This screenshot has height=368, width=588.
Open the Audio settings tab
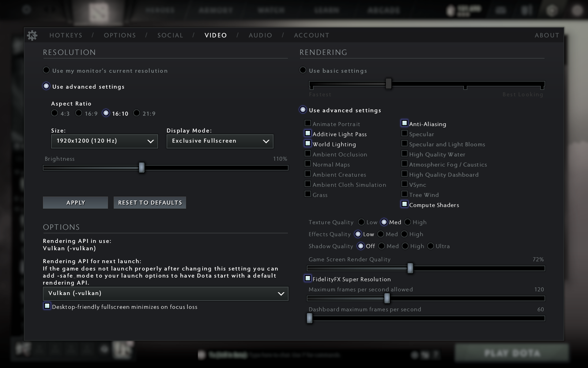(260, 35)
